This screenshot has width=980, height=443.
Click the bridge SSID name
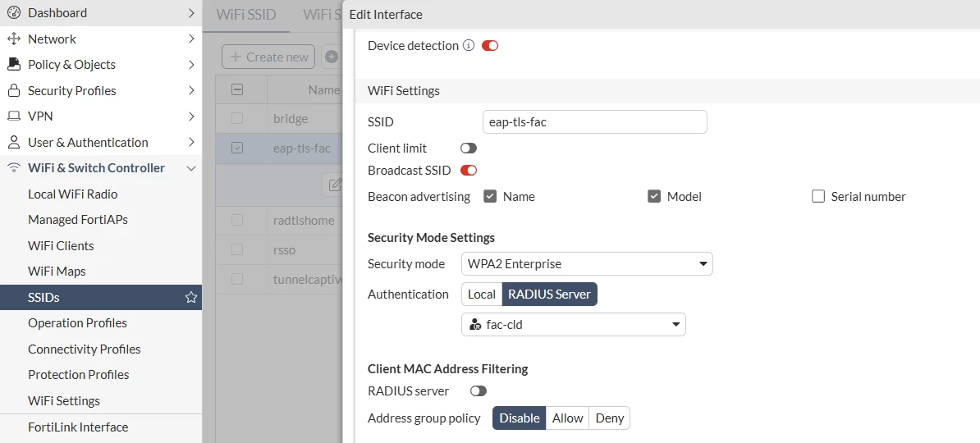(291, 118)
